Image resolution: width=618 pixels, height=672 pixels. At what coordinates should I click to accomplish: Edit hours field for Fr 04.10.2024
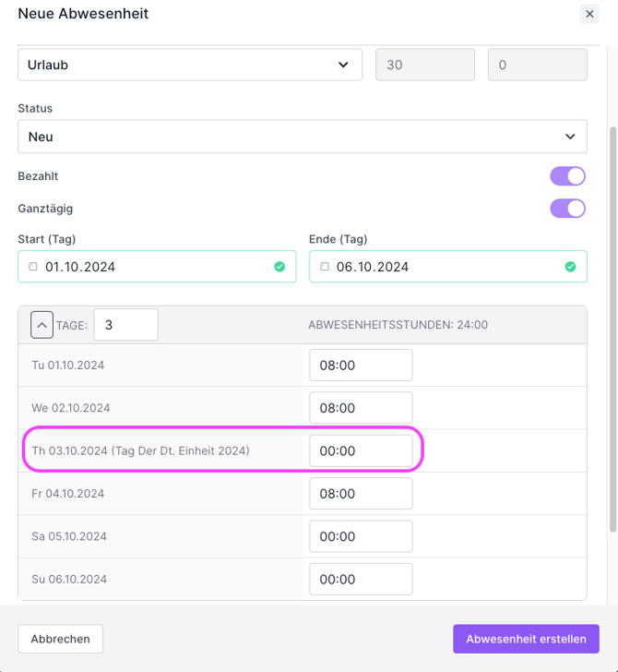361,494
